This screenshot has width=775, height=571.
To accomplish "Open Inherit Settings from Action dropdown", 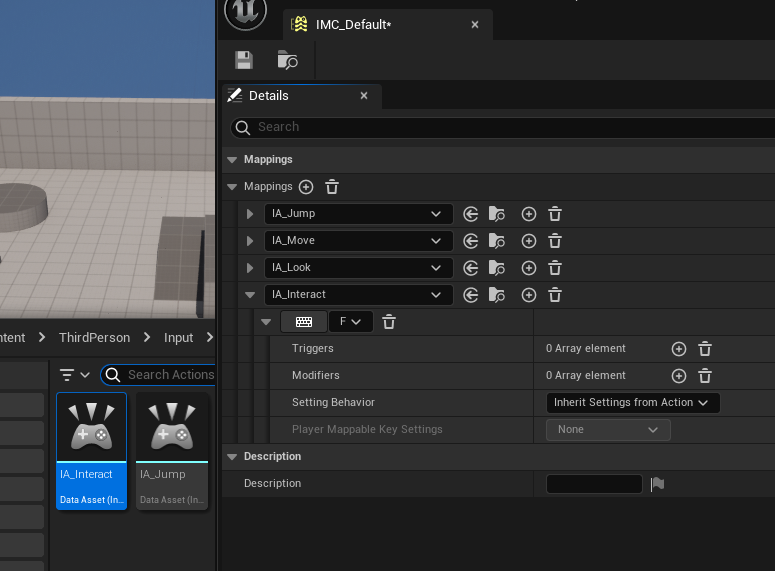I will pos(633,402).
